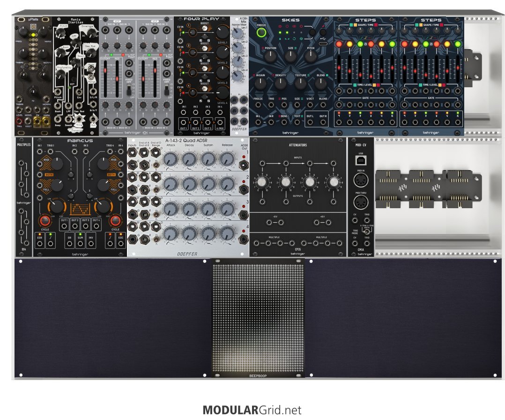
Task: Toggle Fixed HPF switch on left VCF
Action: point(129,90)
